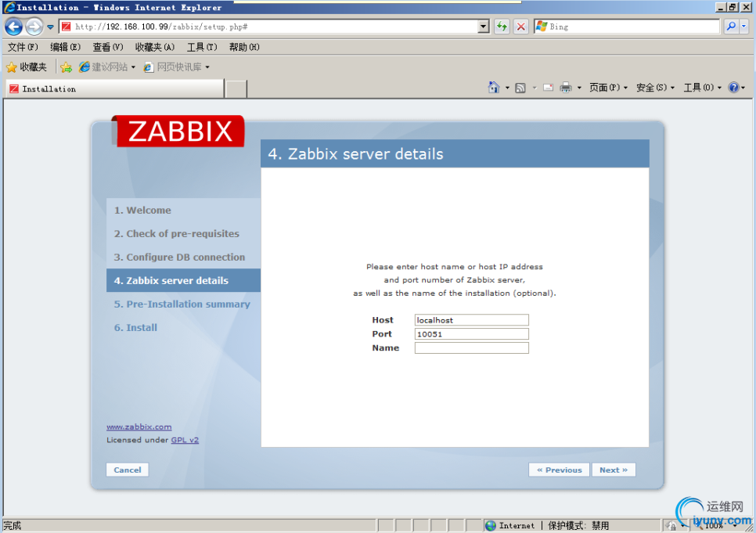Run search with the magnifier icon
The image size is (756, 533).
click(x=732, y=27)
